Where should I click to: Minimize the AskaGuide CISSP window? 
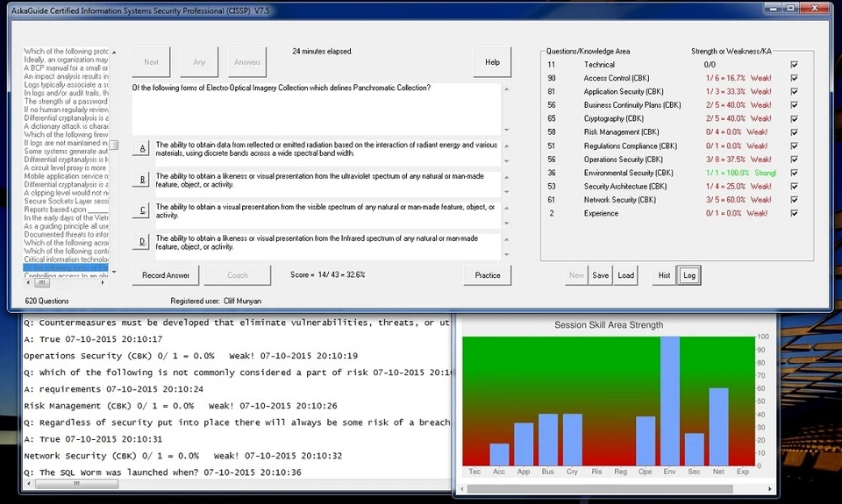pyautogui.click(x=774, y=9)
